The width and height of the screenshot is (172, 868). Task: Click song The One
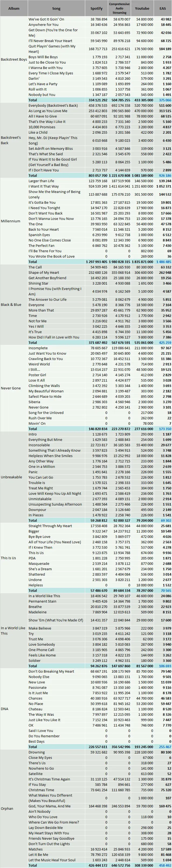click(x=35, y=224)
